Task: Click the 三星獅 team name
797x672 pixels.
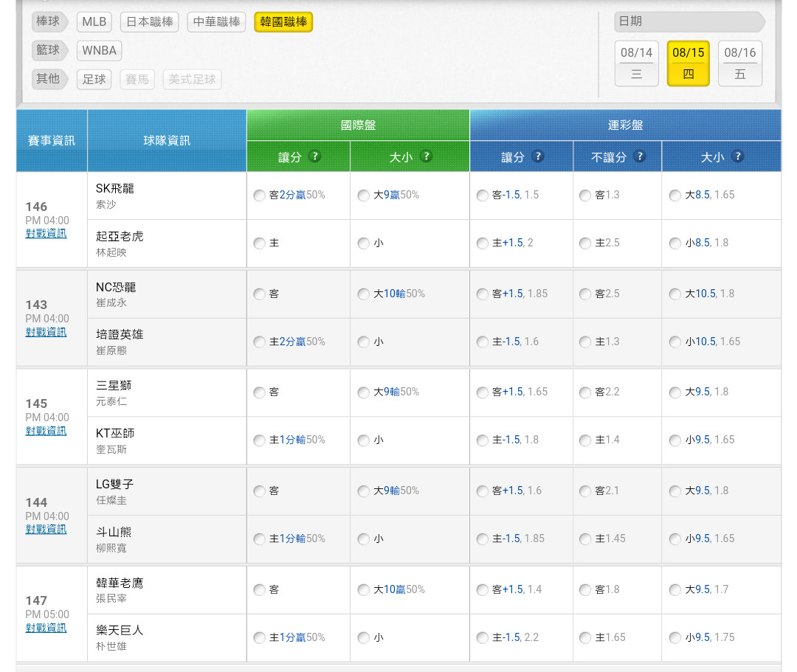Action: 114,386
